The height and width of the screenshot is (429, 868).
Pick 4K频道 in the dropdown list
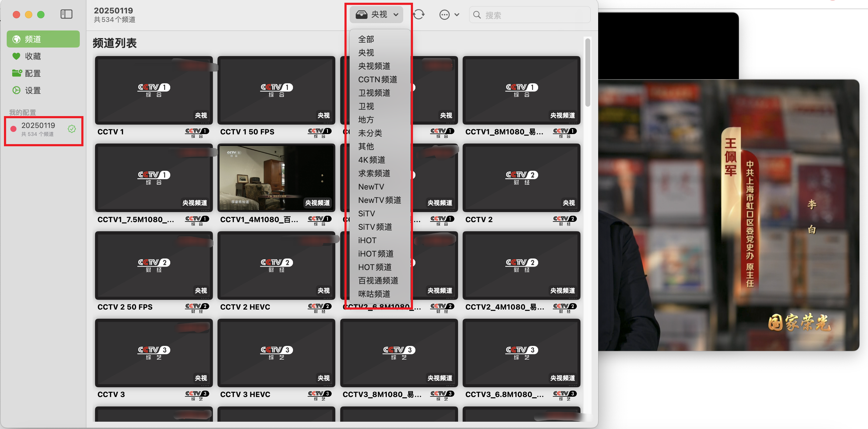pos(372,160)
